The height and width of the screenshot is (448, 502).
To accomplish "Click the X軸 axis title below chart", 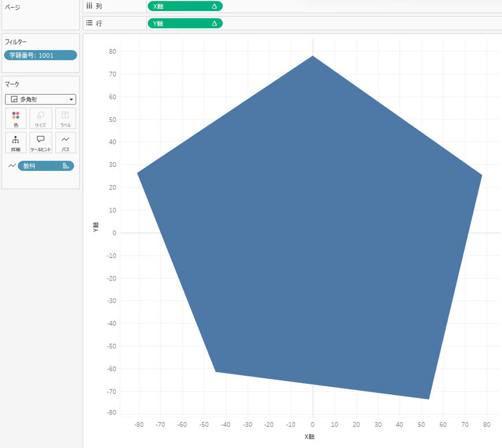I will click(x=310, y=436).
